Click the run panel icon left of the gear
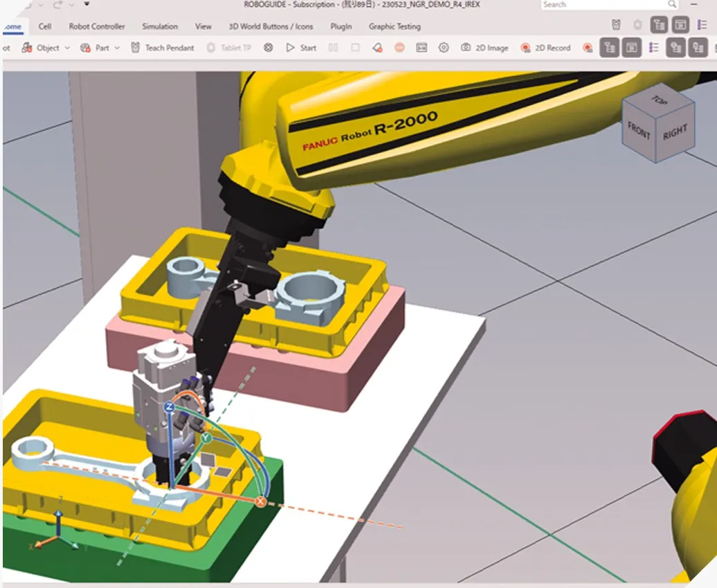The image size is (717, 588). 421,48
